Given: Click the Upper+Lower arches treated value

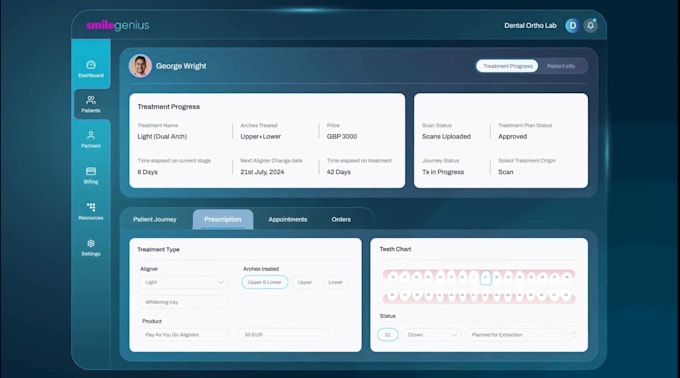Looking at the screenshot, I should (261, 137).
